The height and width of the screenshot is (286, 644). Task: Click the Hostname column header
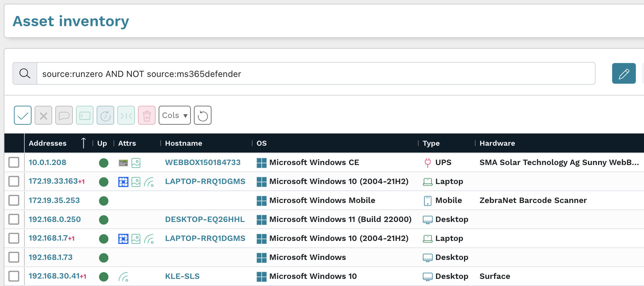(183, 143)
